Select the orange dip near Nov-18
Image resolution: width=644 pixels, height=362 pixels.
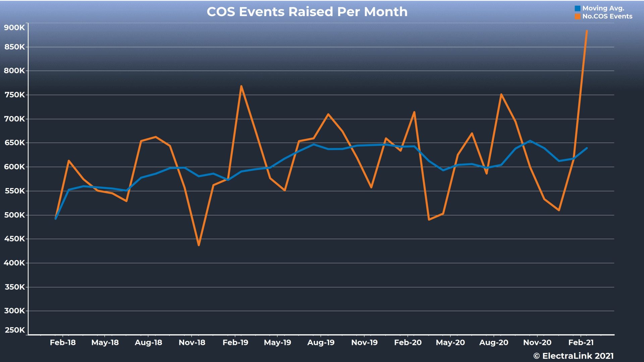click(199, 246)
